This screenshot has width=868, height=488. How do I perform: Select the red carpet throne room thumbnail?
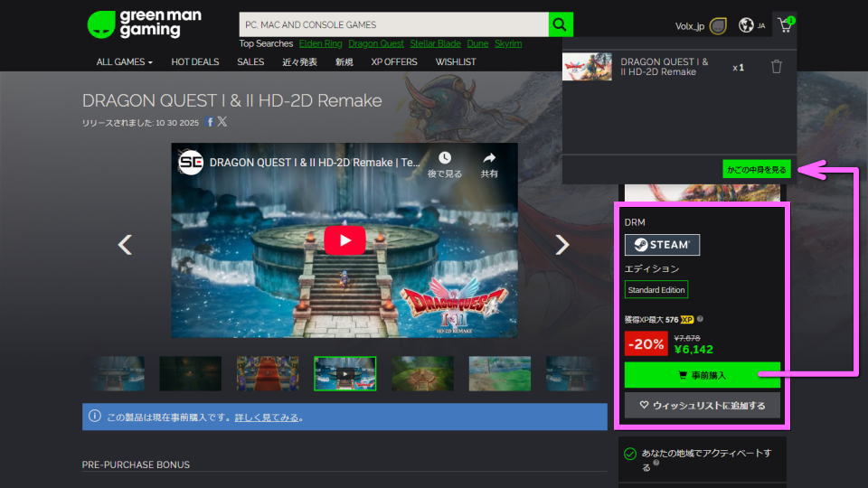coord(268,374)
